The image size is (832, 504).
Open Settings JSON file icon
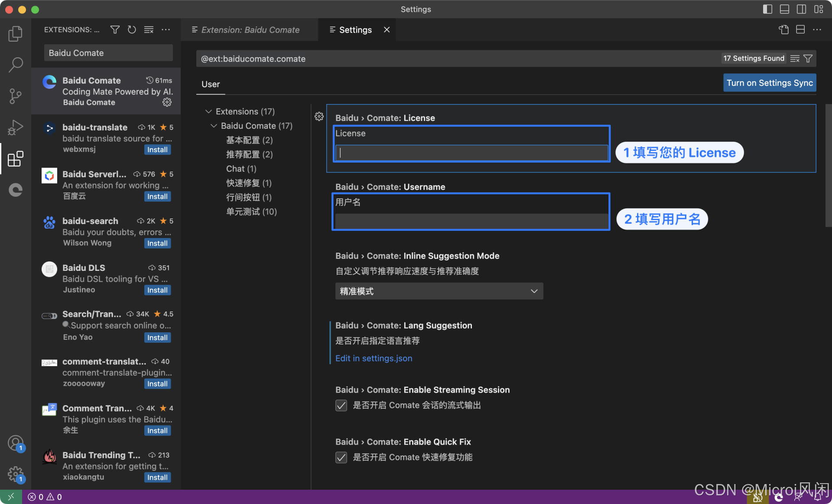[783, 29]
